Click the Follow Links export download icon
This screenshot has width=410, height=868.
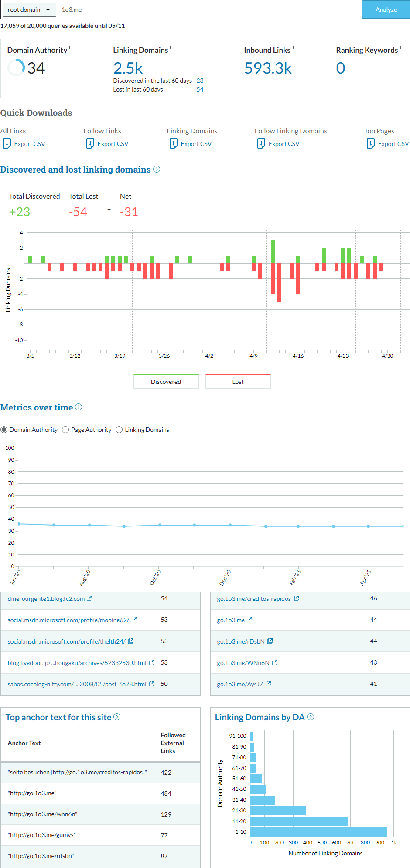click(x=90, y=143)
